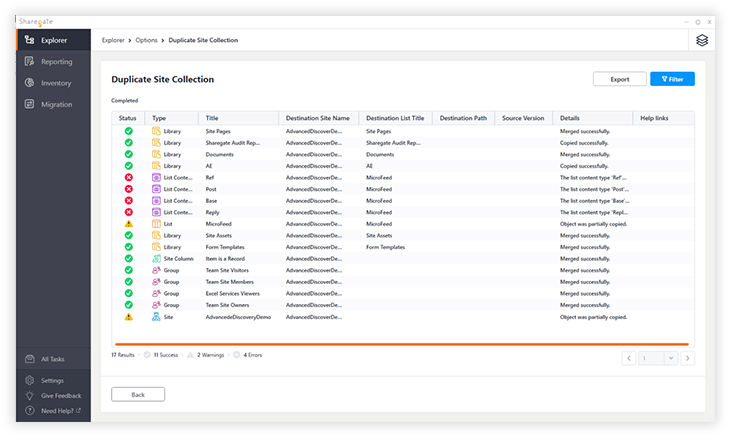Image resolution: width=730 pixels, height=437 pixels.
Task: Click the Group icon for Team Site Owners
Action: click(x=156, y=305)
